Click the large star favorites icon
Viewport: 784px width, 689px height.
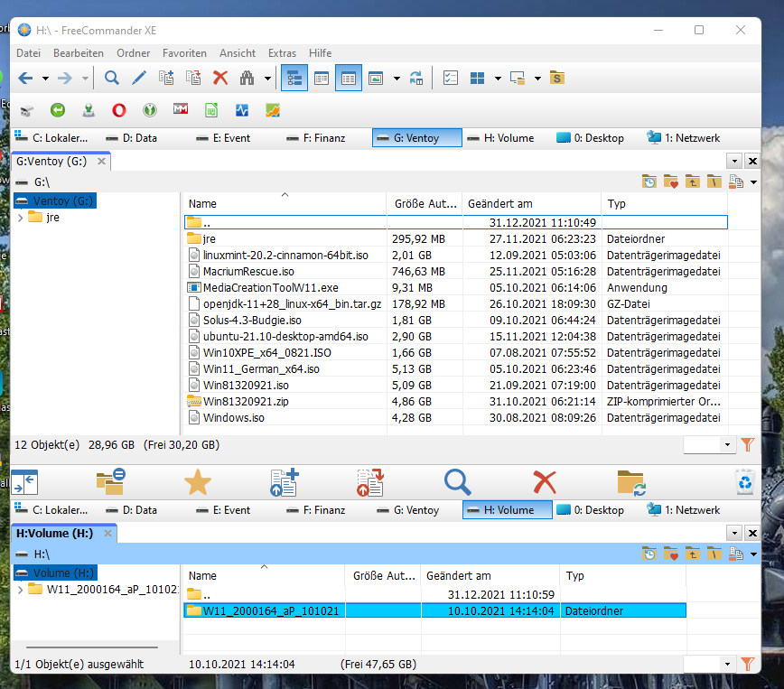click(x=198, y=482)
